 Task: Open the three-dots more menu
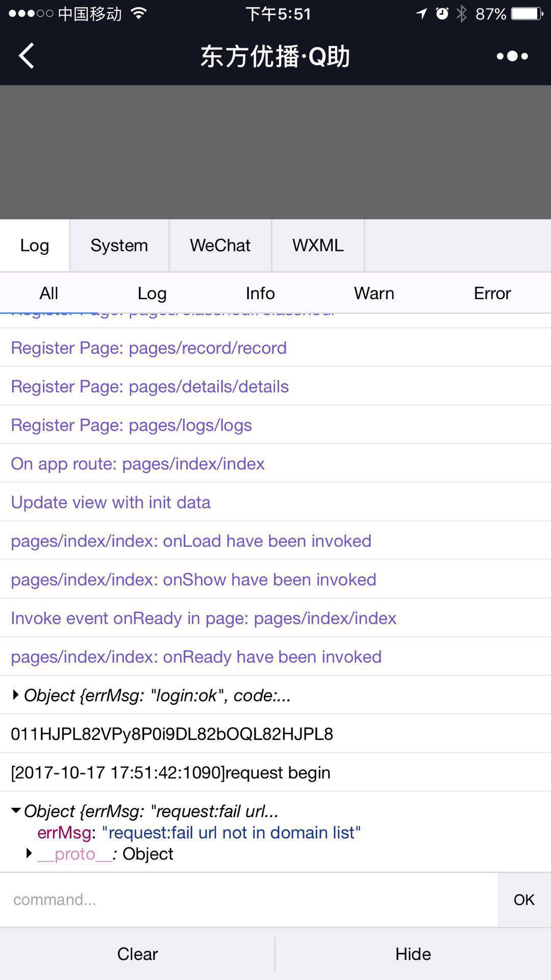tap(512, 56)
